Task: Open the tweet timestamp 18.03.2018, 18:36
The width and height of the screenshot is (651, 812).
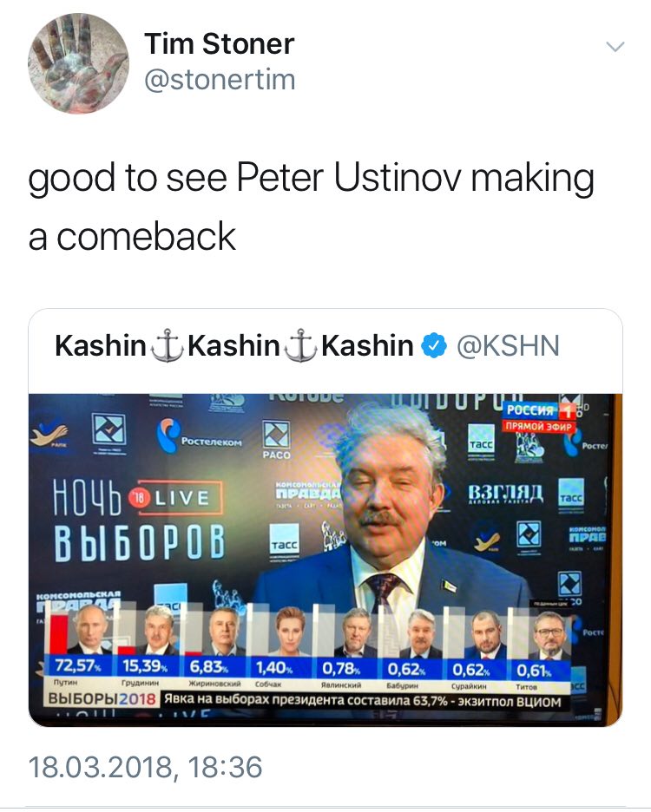Action: point(145,767)
